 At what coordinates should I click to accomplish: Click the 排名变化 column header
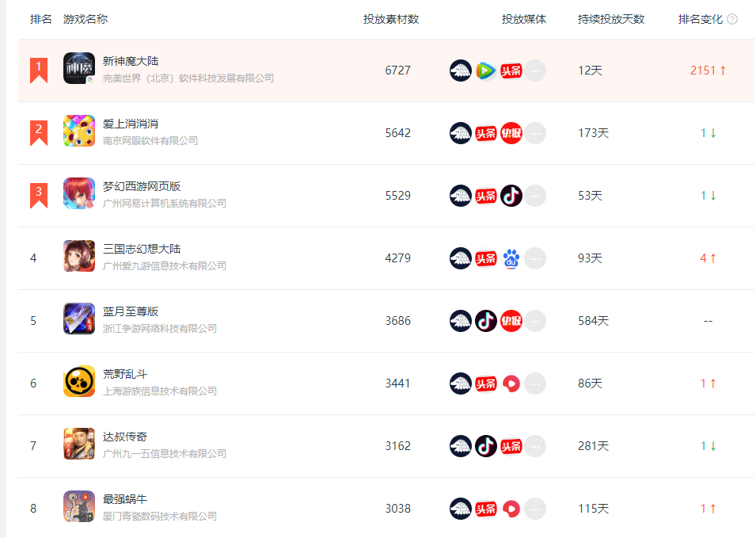(x=700, y=19)
